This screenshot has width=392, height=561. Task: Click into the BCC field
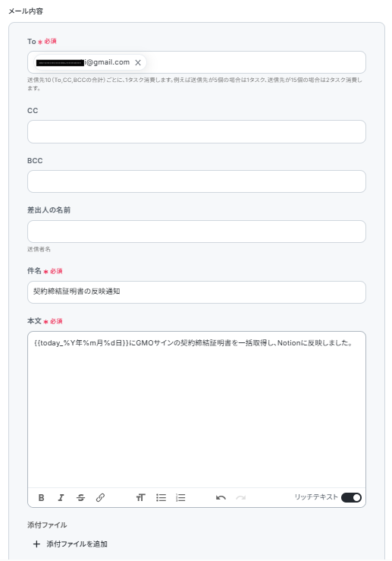click(196, 181)
